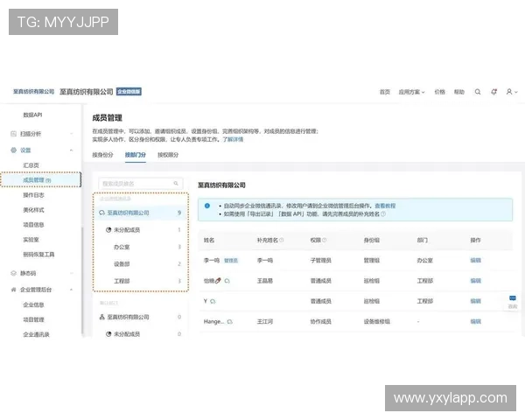
Task: Click the help icon ending the notice's second line
Action: (383, 213)
